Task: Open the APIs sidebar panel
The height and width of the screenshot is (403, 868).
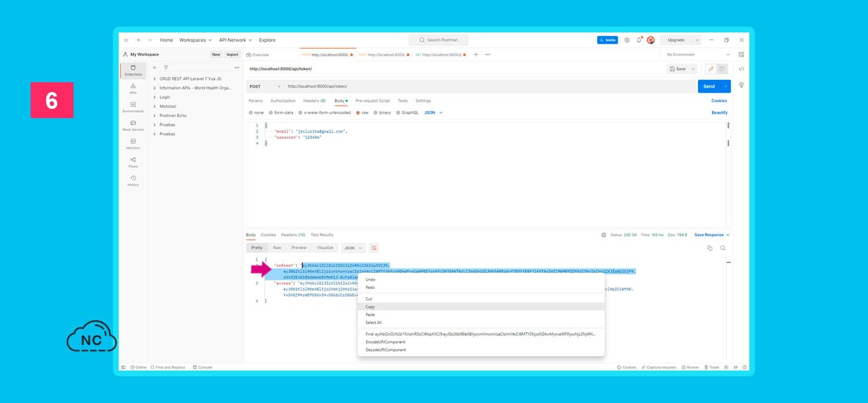Action: click(x=133, y=89)
